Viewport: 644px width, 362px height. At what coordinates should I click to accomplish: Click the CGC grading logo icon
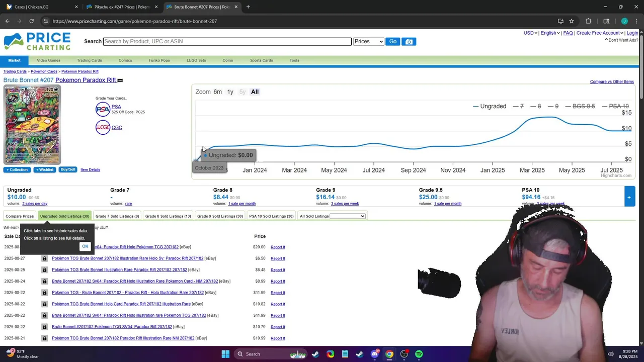pos(103,127)
